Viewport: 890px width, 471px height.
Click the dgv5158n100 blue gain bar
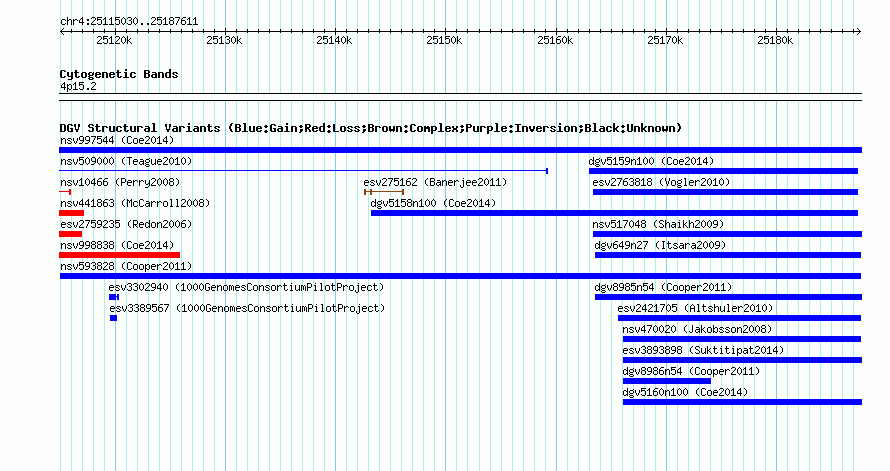614,213
